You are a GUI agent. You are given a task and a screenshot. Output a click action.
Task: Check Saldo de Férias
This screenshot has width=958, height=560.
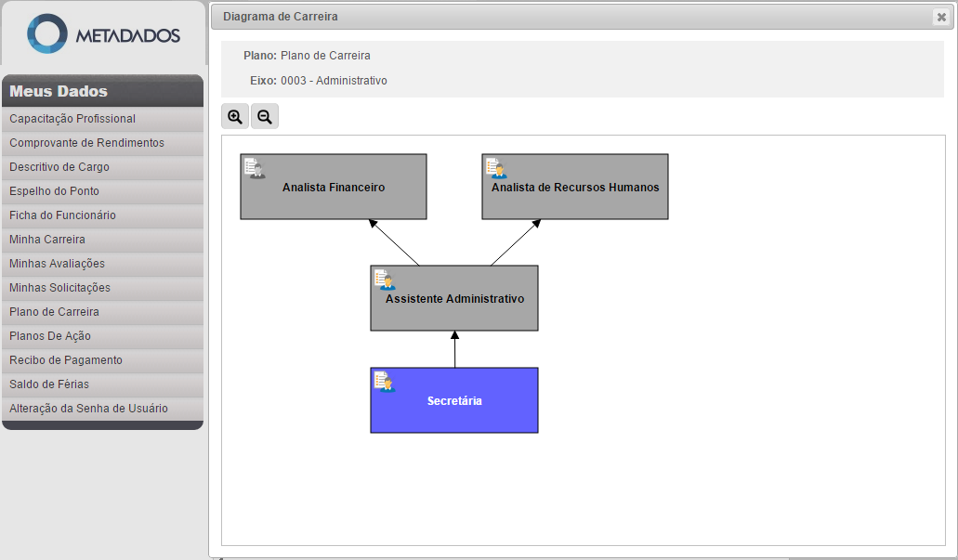49,384
